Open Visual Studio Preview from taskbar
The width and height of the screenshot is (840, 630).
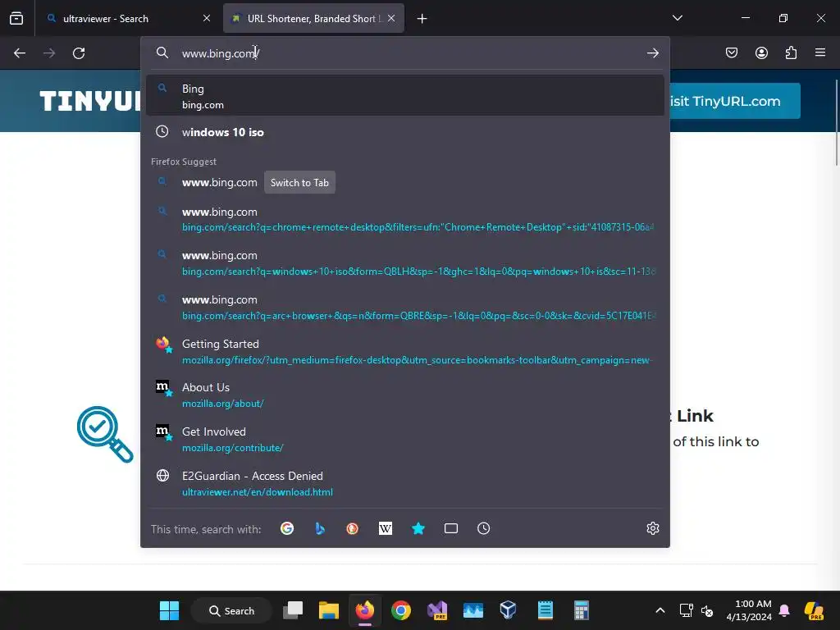coord(437,610)
